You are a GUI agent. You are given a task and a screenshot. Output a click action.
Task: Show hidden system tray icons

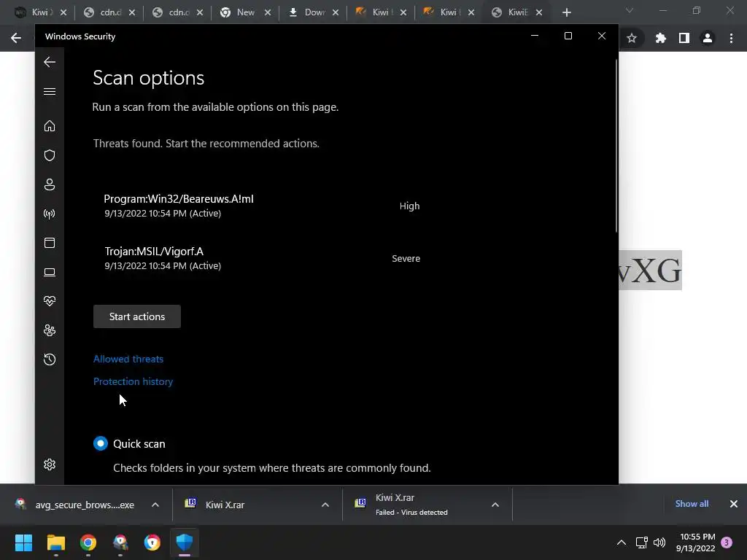622,542
